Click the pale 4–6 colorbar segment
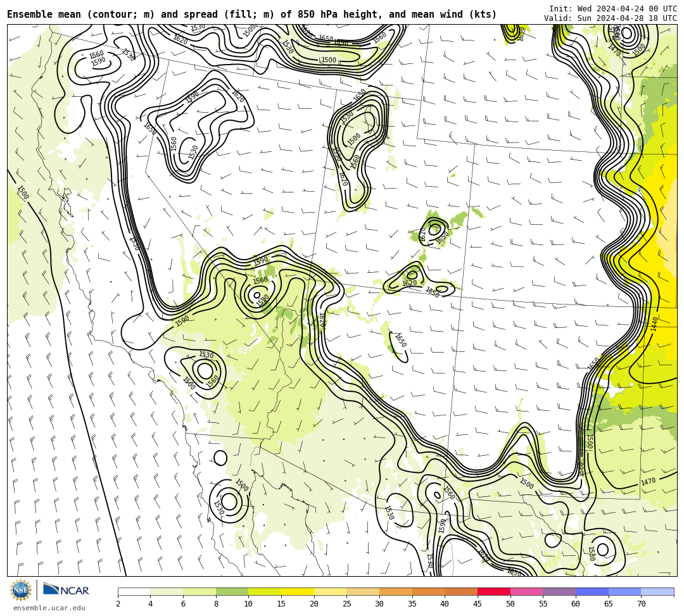The image size is (684, 616). tap(167, 591)
